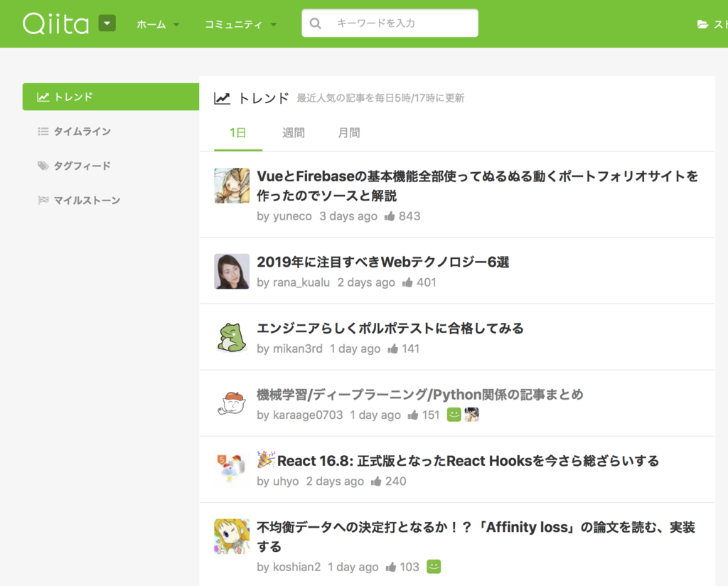
Task: Click the タグフィード tag icon
Action: [44, 165]
